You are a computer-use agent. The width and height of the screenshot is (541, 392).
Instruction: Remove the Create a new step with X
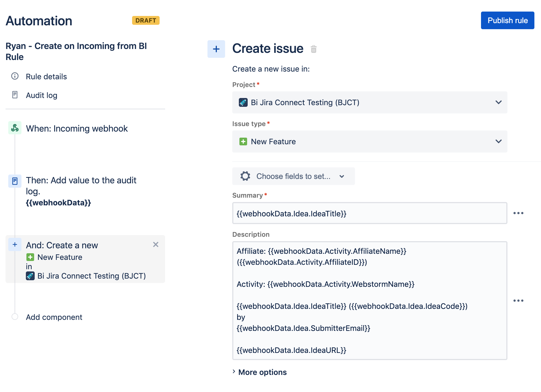[x=156, y=244]
